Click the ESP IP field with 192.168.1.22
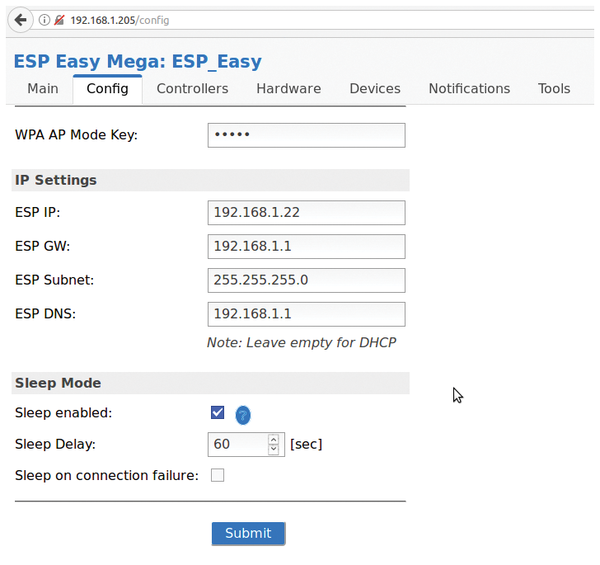 pyautogui.click(x=307, y=212)
